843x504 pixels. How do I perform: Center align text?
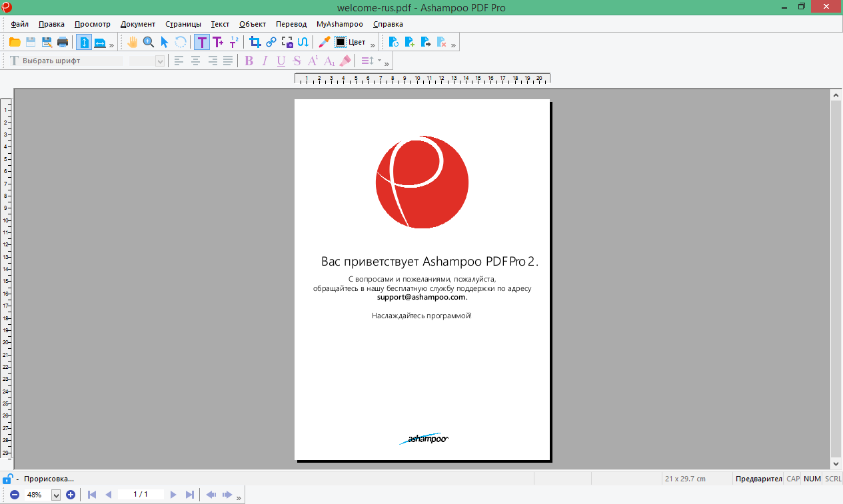(x=196, y=61)
